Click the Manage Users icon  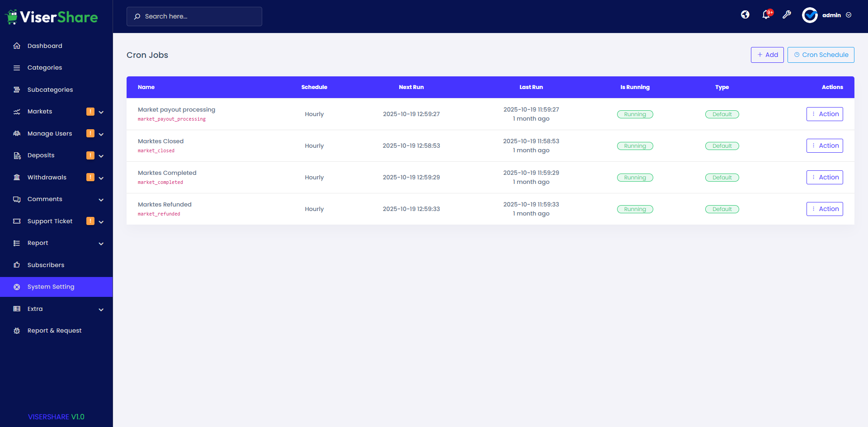click(17, 133)
